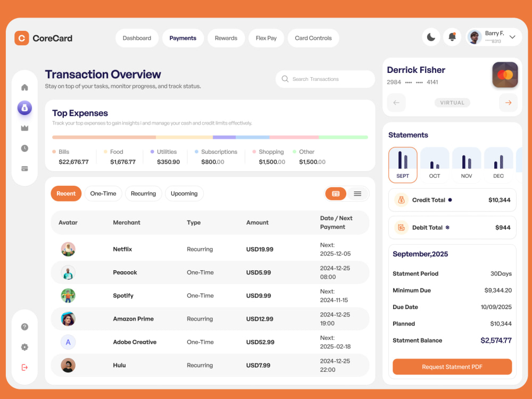Click the USD12.99 amount
Image resolution: width=532 pixels, height=399 pixels.
(260, 319)
